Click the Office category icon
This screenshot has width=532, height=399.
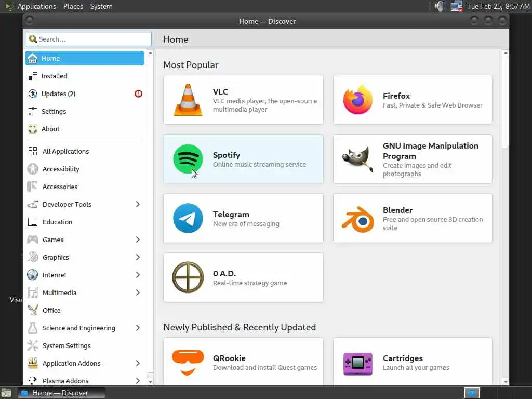[33, 310]
